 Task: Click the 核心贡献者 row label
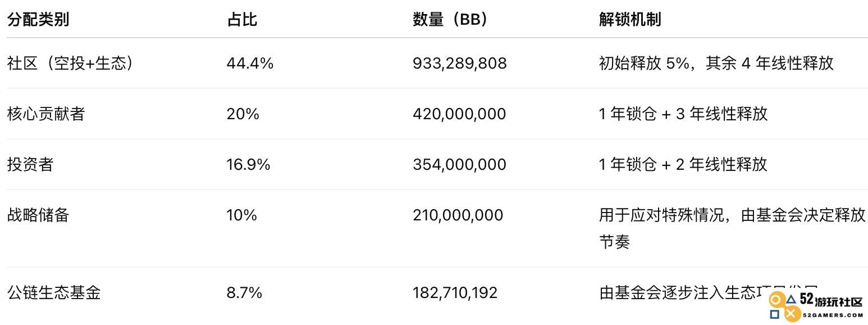(46, 114)
